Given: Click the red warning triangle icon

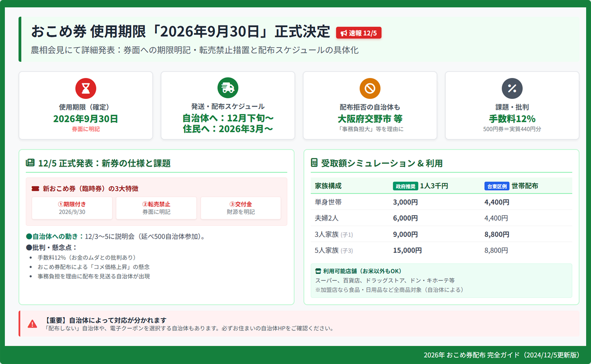Looking at the screenshot, I should (x=32, y=324).
